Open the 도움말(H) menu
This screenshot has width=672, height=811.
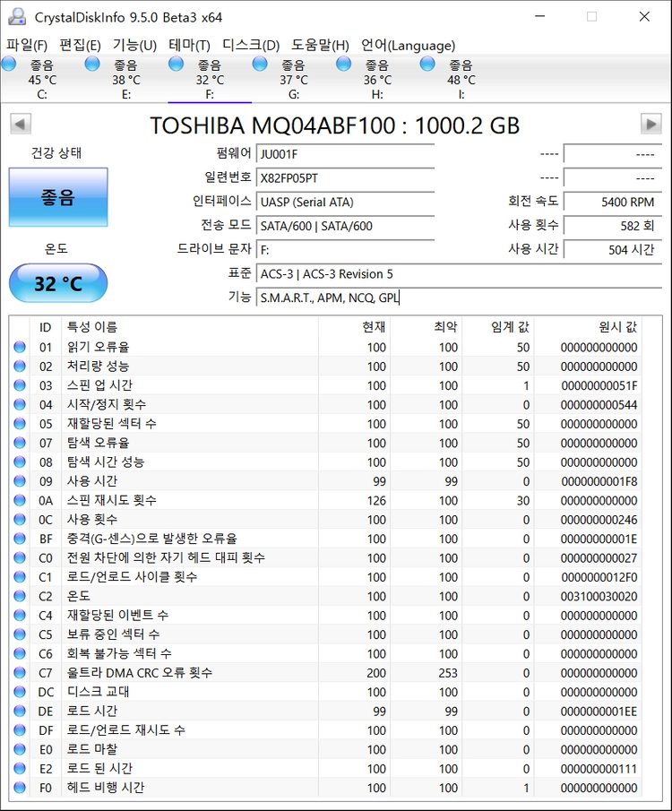pyautogui.click(x=320, y=46)
